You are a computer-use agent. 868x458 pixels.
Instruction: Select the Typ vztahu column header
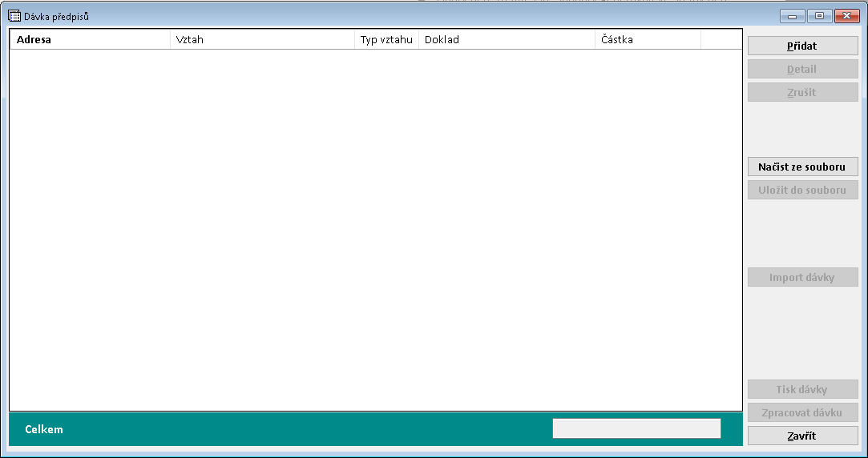click(386, 39)
